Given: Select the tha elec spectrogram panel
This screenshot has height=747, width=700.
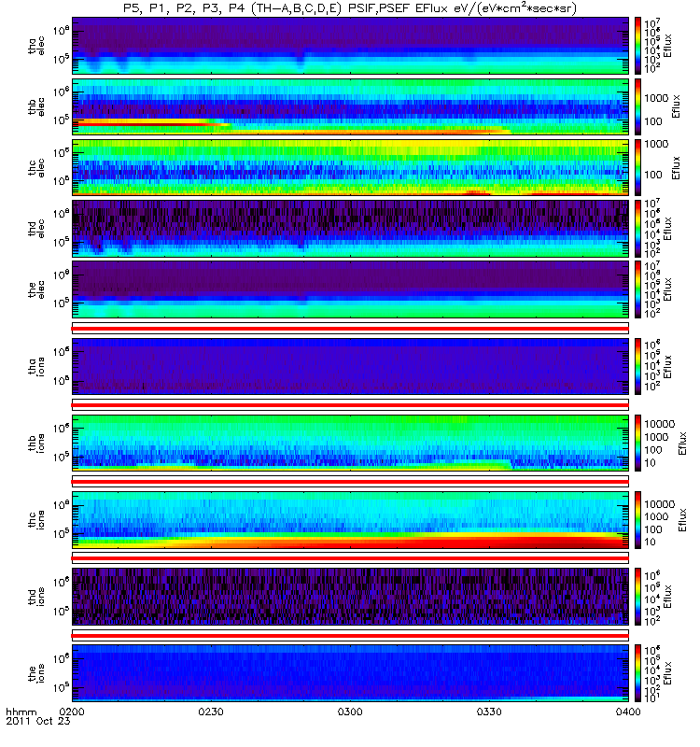Looking at the screenshot, I should (350, 45).
